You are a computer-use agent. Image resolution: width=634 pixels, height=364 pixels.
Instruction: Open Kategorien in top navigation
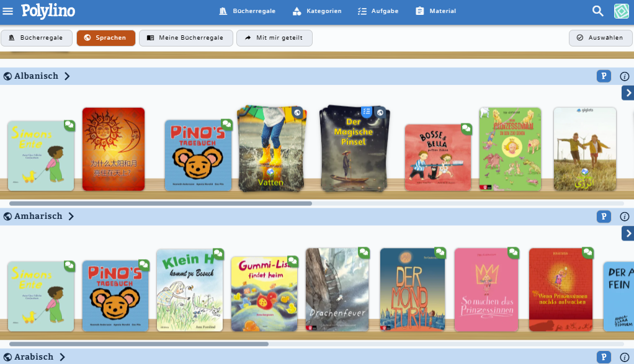[x=317, y=11]
